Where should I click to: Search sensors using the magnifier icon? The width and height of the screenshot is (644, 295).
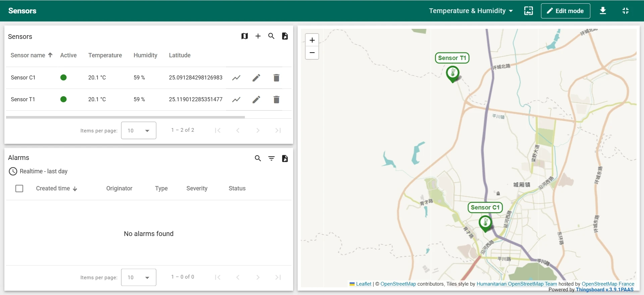[x=271, y=36]
